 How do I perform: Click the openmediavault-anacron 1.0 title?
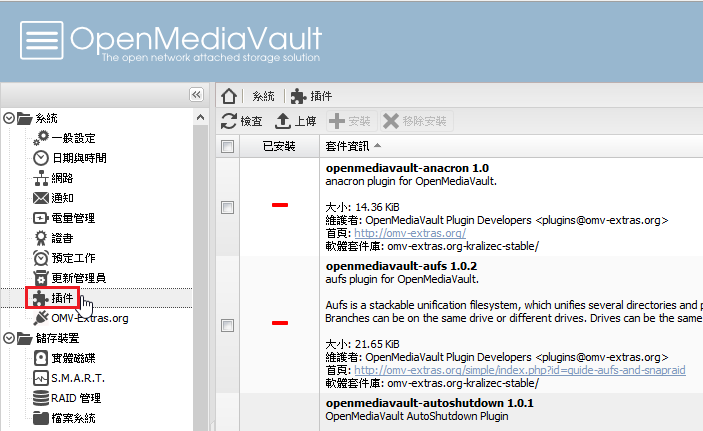coord(407,168)
